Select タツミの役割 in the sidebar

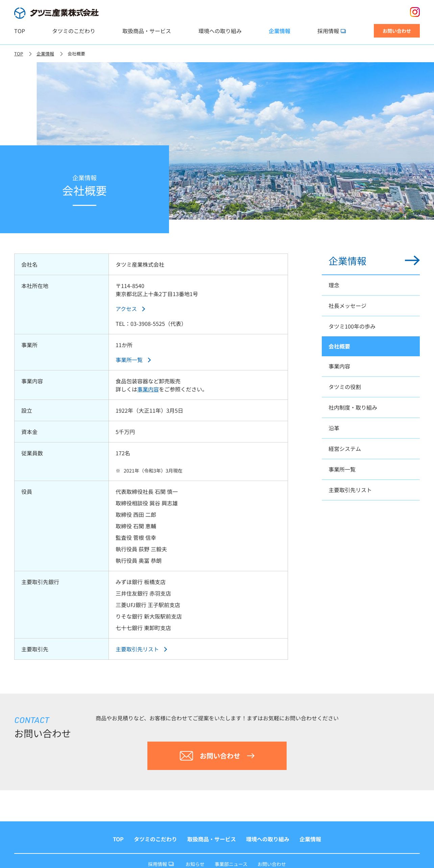point(371,387)
